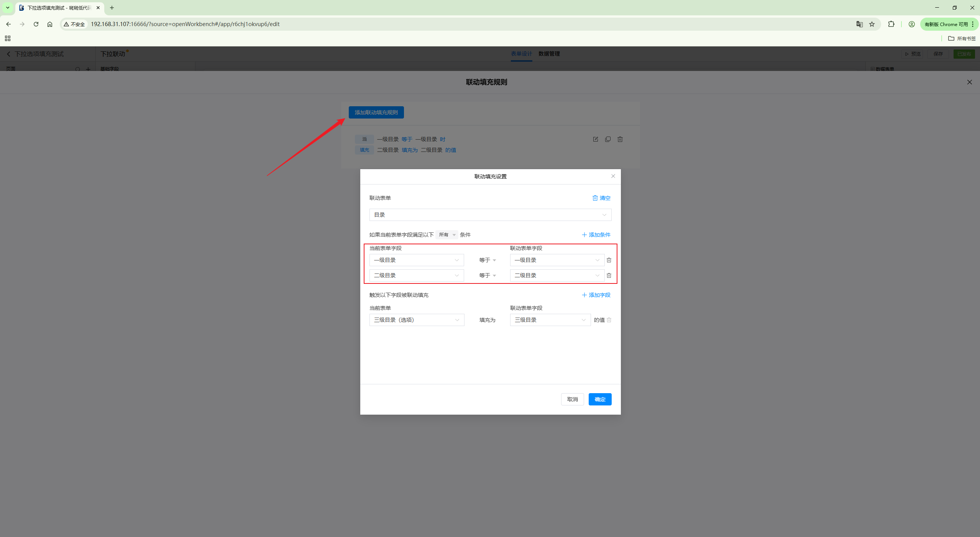Open the 三级目录（选项） field dropdown
Screen dimensions: 980x537
pyautogui.click(x=416, y=320)
